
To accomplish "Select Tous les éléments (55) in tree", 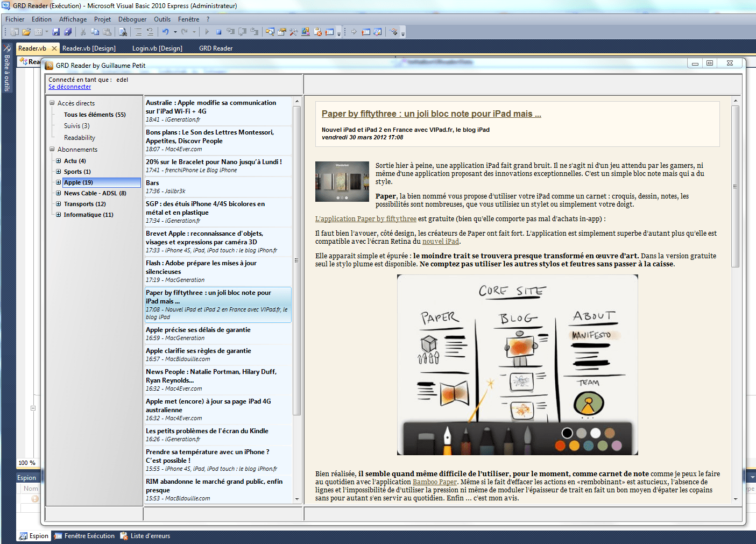I will tap(95, 115).
